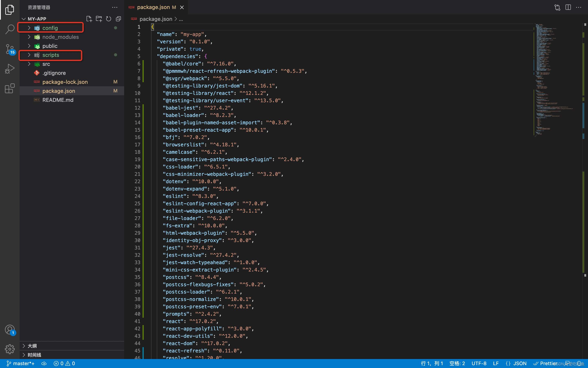This screenshot has height=368, width=588.
Task: Collapse the MY-APP root section
Action: coord(37,19)
